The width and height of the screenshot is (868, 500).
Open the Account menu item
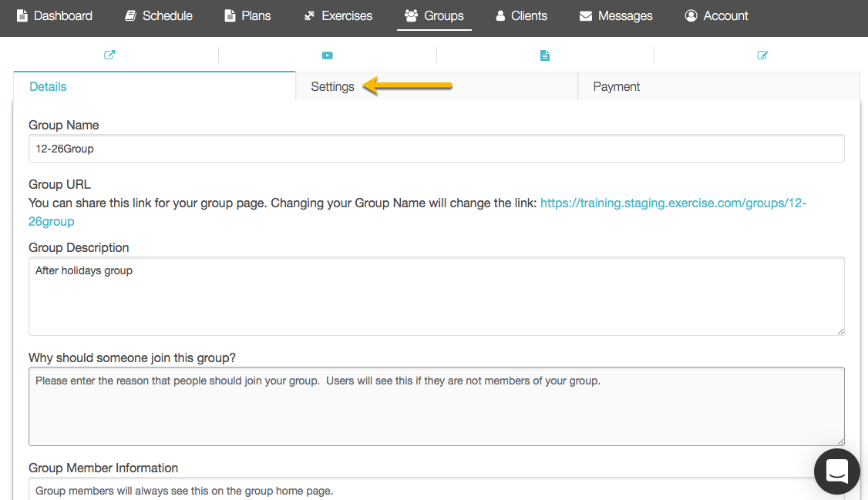716,15
